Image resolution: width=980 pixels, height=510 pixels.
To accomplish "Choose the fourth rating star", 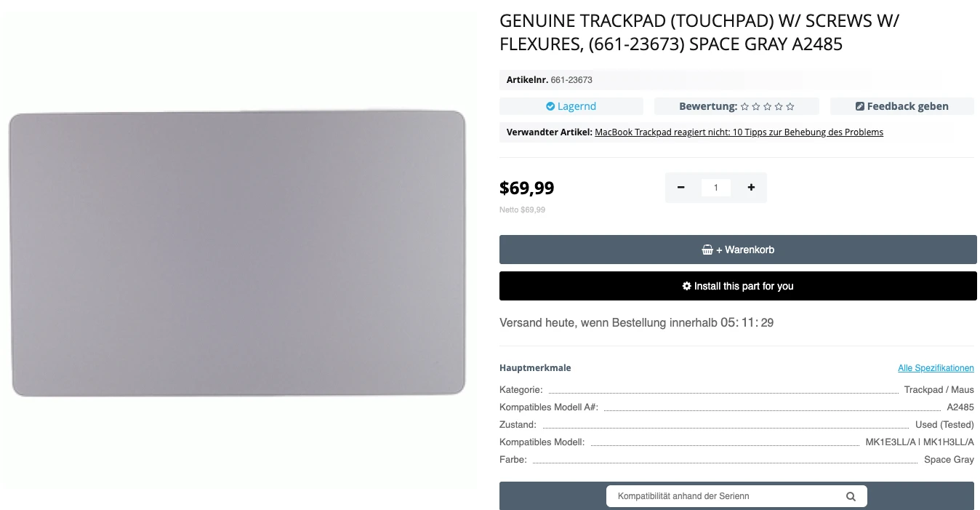I will pos(779,107).
